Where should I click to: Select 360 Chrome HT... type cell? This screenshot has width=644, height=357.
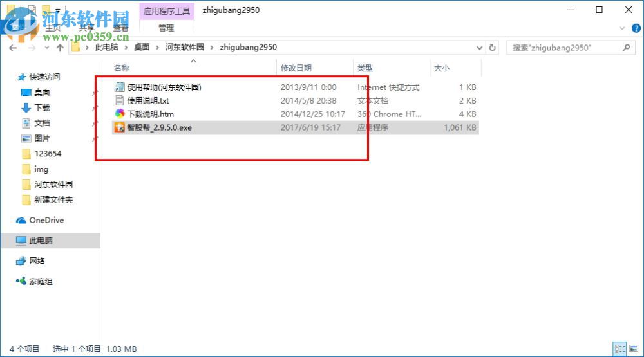pos(390,114)
